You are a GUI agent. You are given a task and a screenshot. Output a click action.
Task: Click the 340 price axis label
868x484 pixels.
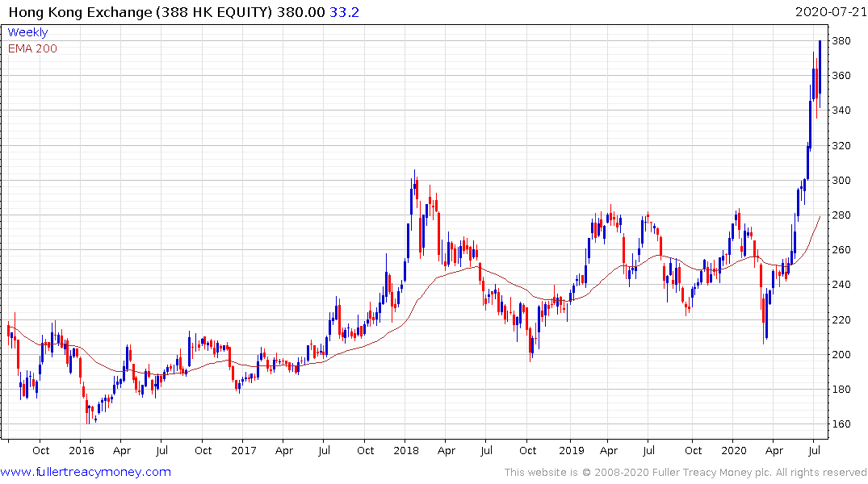[841, 111]
